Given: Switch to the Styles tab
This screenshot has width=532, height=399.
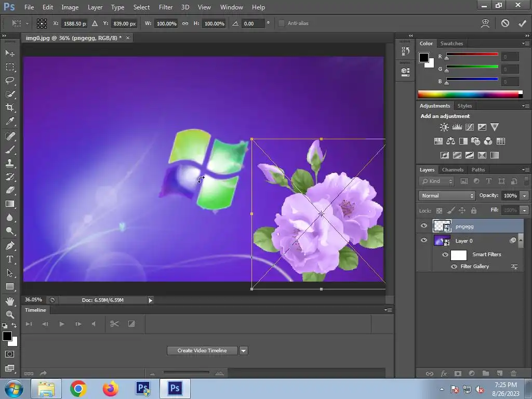Looking at the screenshot, I should (x=464, y=106).
